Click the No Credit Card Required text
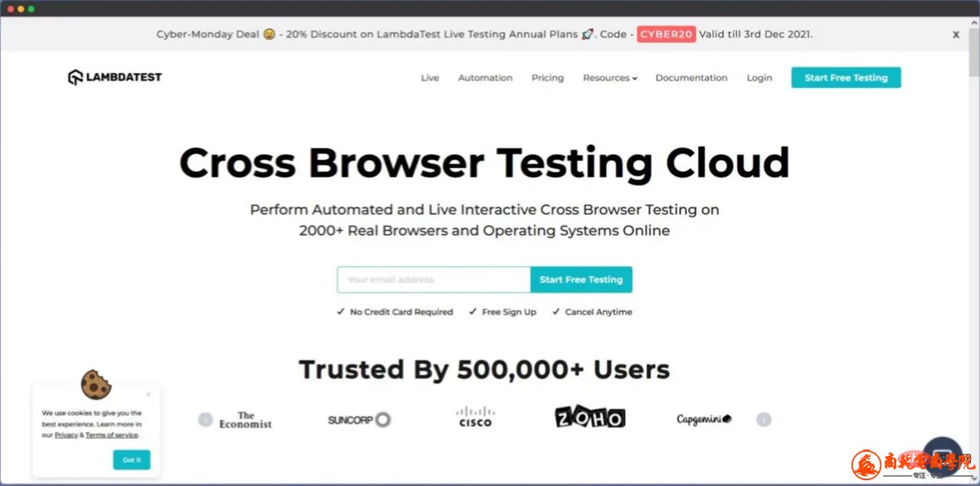Image resolution: width=980 pixels, height=486 pixels. 401,312
